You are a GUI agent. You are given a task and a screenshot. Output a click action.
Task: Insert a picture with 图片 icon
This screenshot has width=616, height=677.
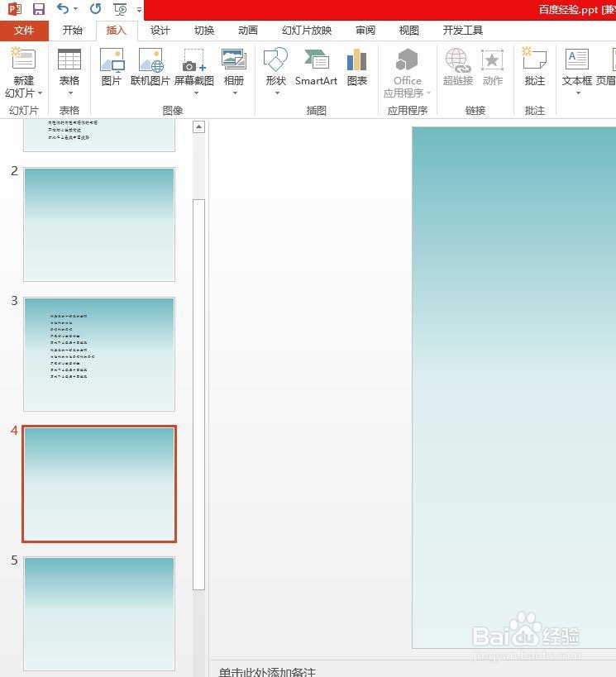[x=112, y=60]
